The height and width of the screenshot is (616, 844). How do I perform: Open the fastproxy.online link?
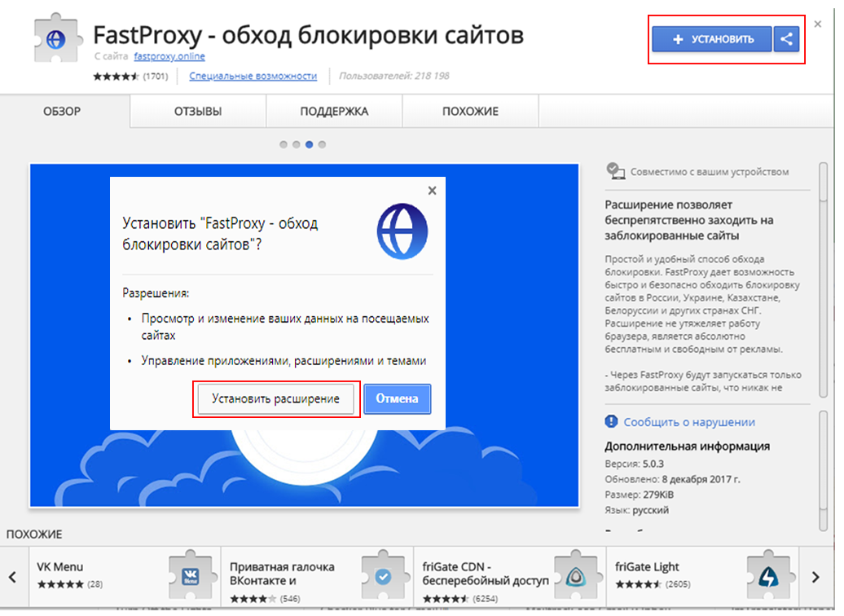point(169,56)
